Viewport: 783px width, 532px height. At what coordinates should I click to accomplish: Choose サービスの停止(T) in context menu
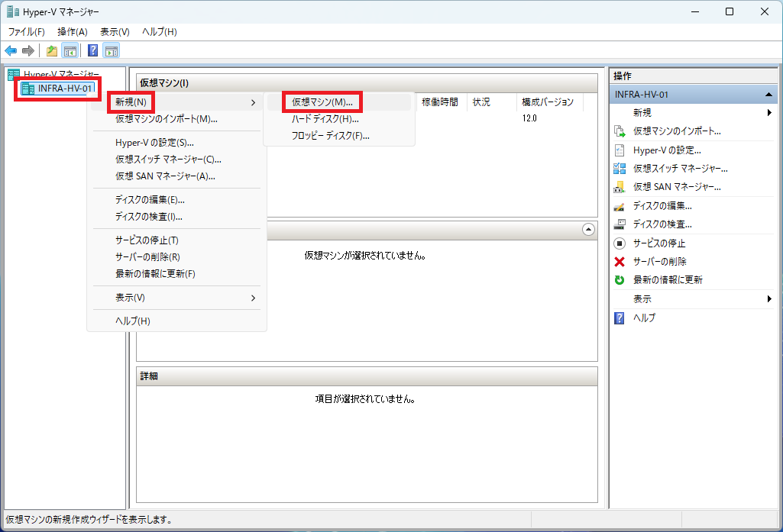pyautogui.click(x=176, y=240)
